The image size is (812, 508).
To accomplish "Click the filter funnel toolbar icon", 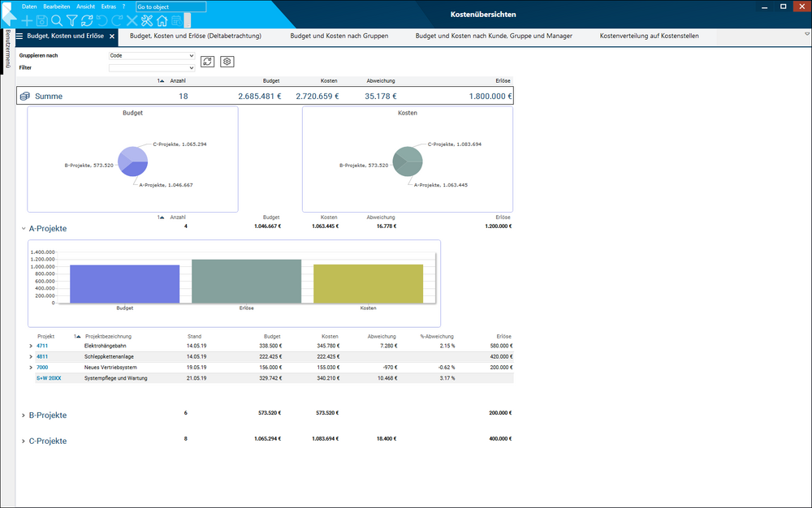I will point(71,20).
